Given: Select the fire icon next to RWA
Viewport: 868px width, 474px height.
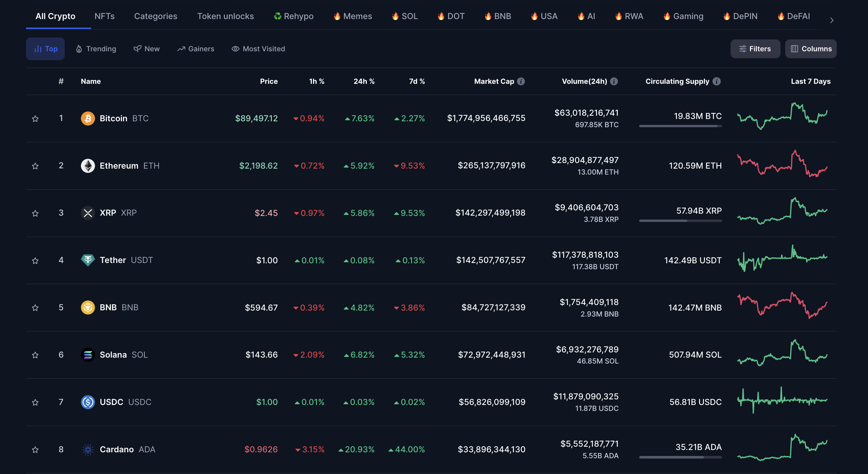Looking at the screenshot, I should point(618,16).
